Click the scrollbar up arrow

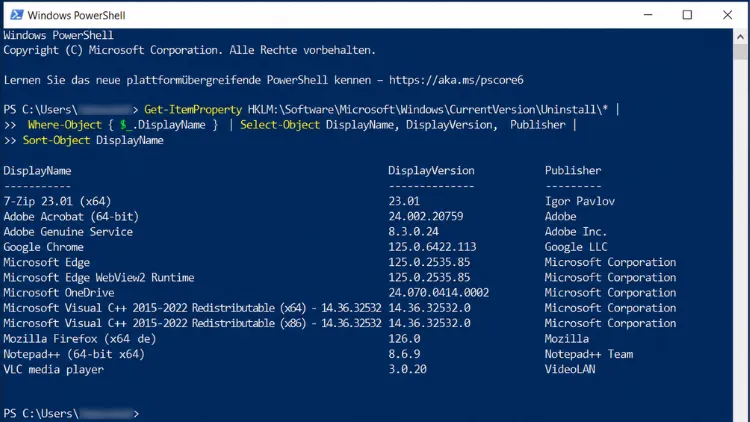740,36
